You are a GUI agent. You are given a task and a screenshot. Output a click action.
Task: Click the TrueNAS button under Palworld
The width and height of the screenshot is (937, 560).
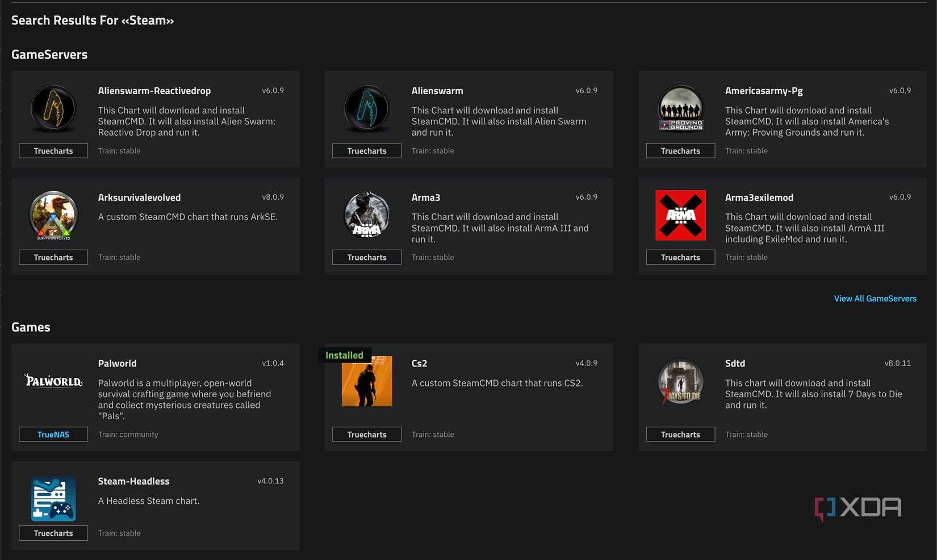pyautogui.click(x=53, y=434)
